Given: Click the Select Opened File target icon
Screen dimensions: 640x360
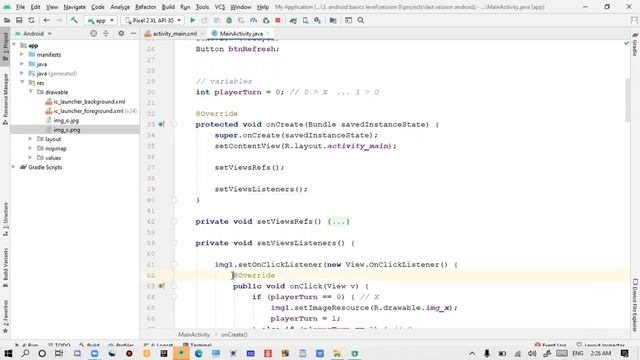Looking at the screenshot, I should click(93, 33).
